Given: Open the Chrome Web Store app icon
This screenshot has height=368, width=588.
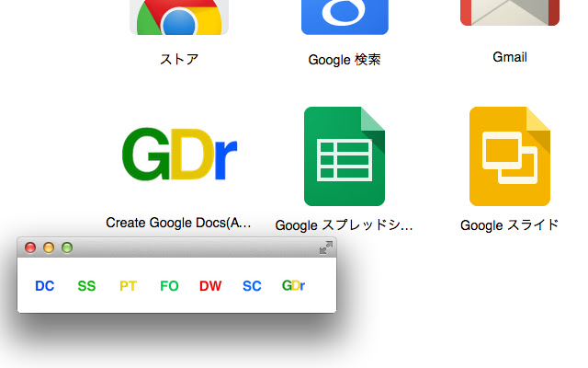Looking at the screenshot, I should [x=179, y=17].
